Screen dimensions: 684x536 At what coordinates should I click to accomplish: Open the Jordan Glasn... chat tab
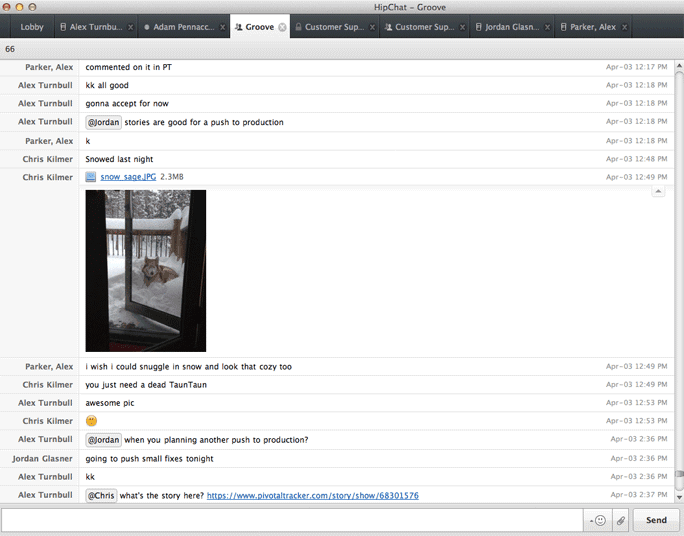pyautogui.click(x=510, y=27)
